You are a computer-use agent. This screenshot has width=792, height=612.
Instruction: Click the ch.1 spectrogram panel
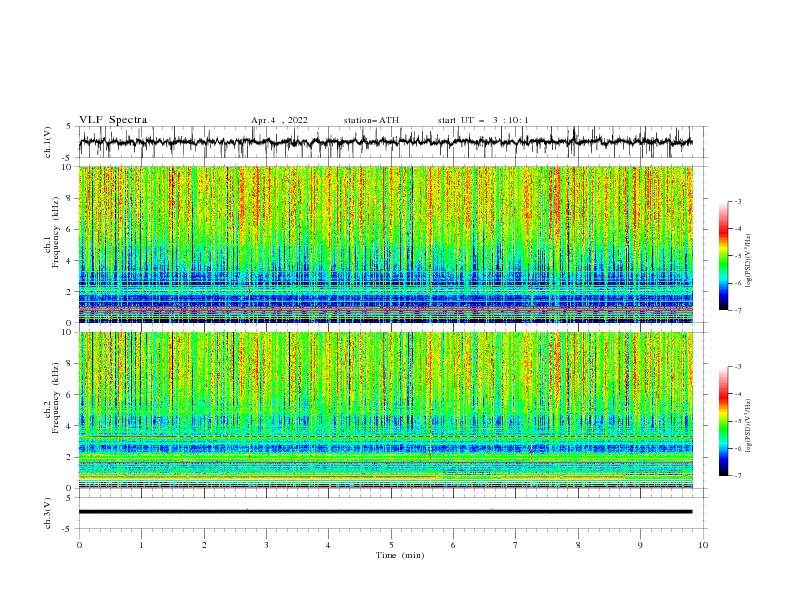(386, 244)
